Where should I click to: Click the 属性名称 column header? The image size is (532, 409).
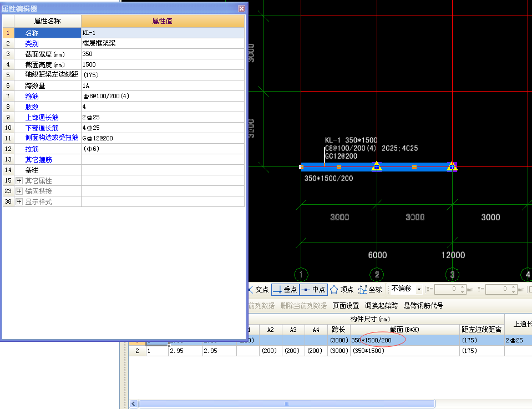48,21
